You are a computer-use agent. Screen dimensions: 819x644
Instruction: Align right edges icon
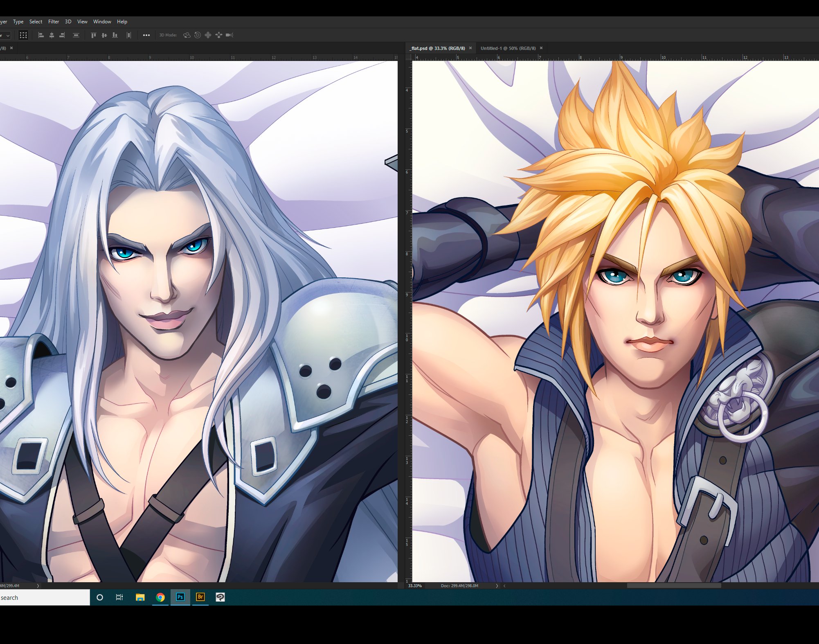(x=62, y=35)
